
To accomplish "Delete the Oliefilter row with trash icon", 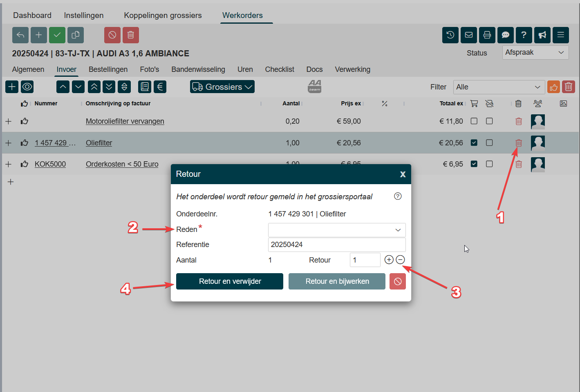I will click(x=518, y=143).
